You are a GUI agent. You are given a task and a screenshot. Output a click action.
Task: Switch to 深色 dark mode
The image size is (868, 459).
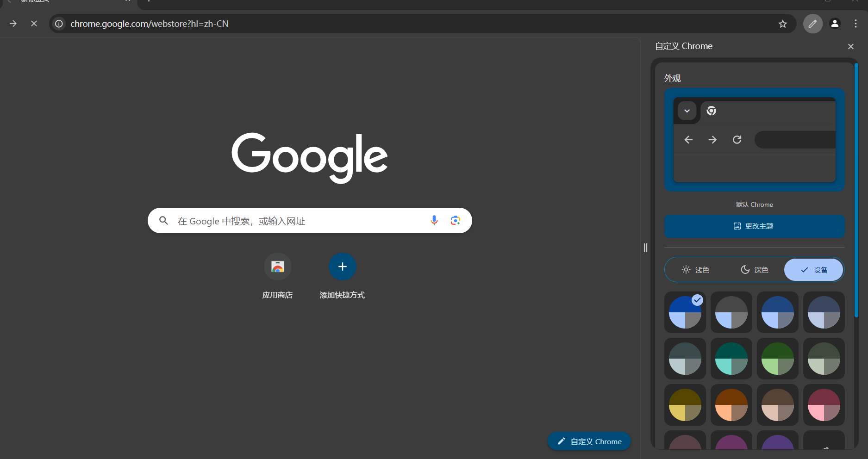tap(754, 270)
